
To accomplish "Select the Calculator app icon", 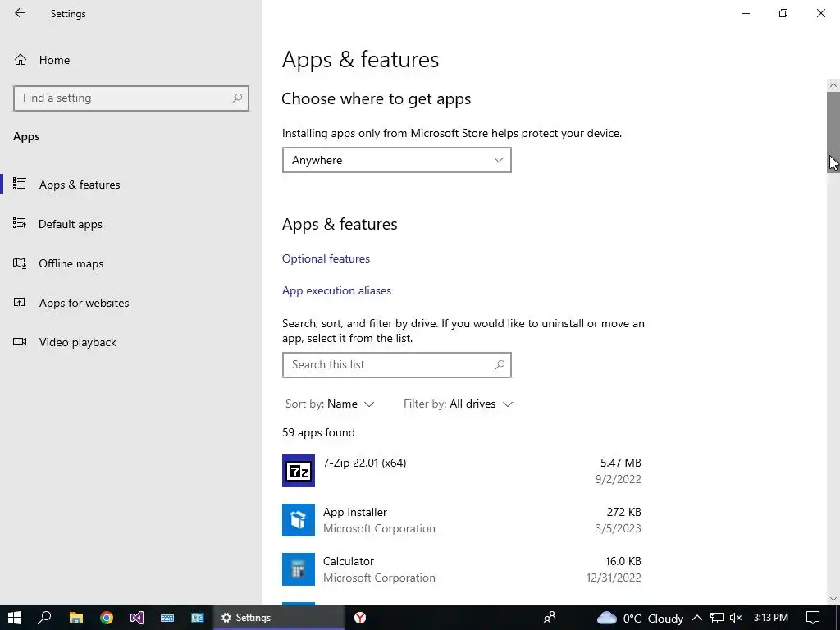I will pos(299,569).
